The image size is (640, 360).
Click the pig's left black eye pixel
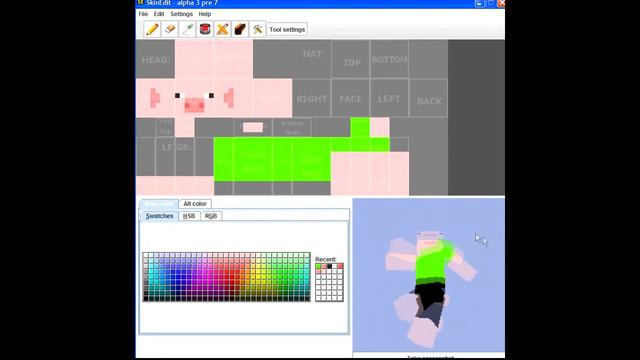pos(177,96)
